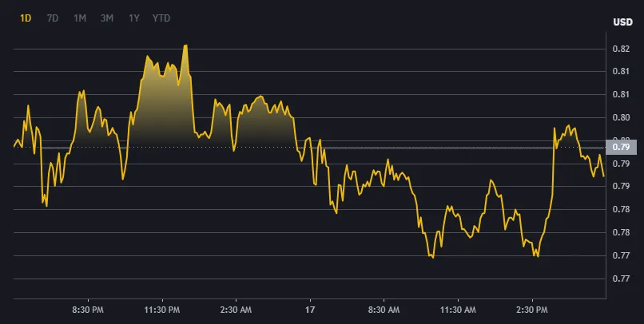
Task: Switch to the 7D time range
Action: click(53, 18)
